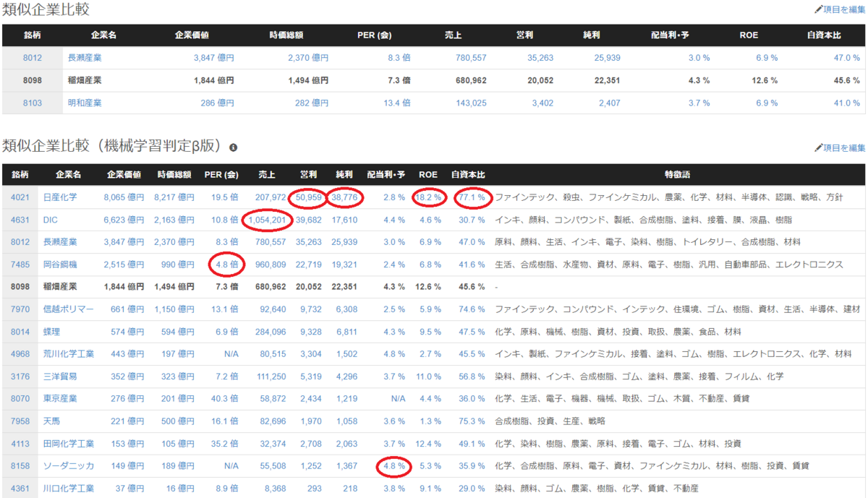Open 三洋貿易 company link
This screenshot has height=498, width=868.
pyautogui.click(x=60, y=377)
